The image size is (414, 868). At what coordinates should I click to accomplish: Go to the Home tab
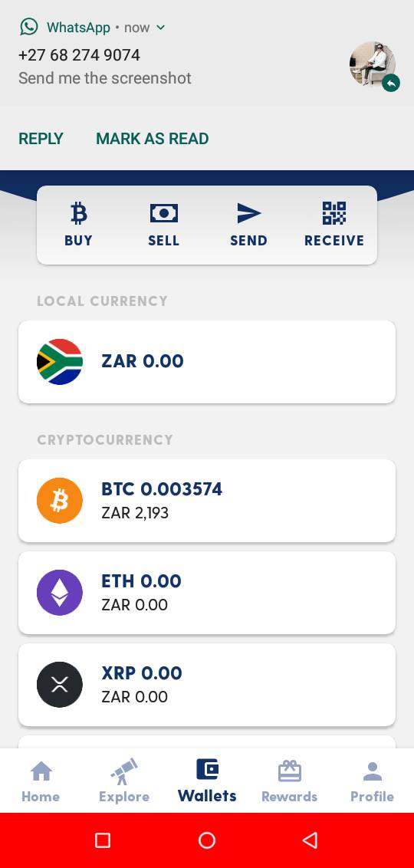pyautogui.click(x=41, y=781)
